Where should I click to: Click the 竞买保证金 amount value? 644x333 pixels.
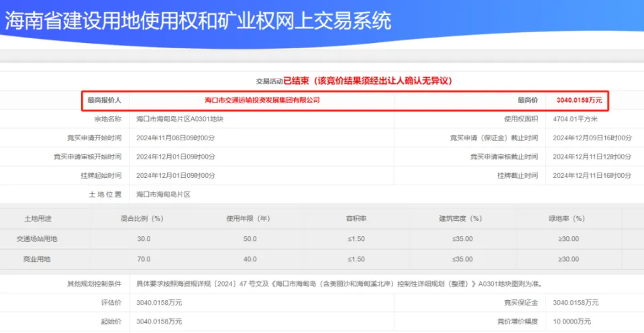coord(574,303)
